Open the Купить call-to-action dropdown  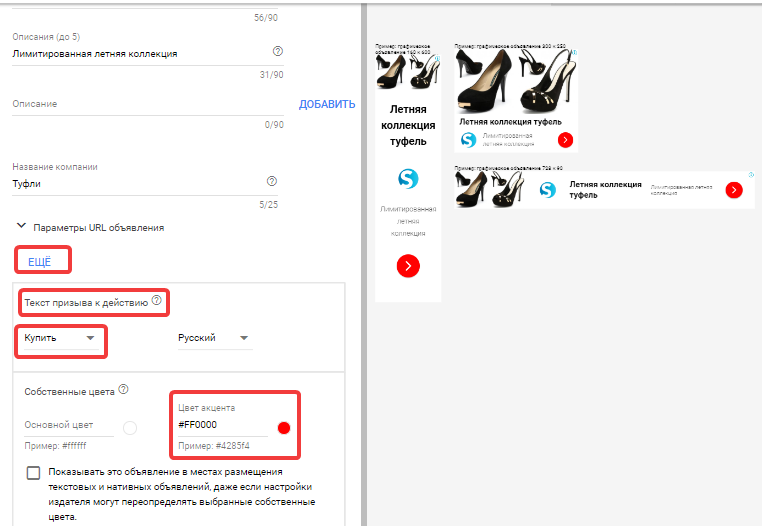[60, 338]
